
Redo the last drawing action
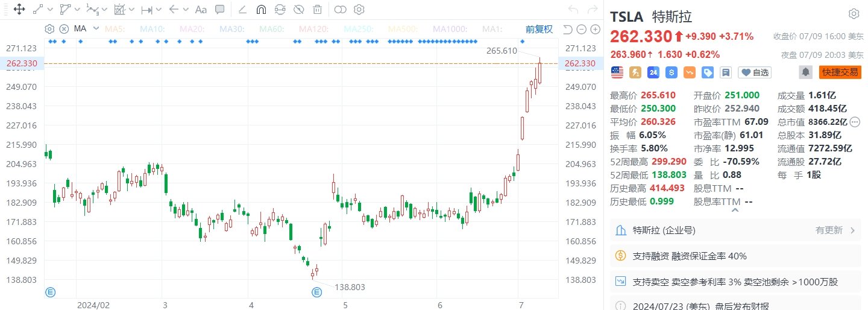593,9
